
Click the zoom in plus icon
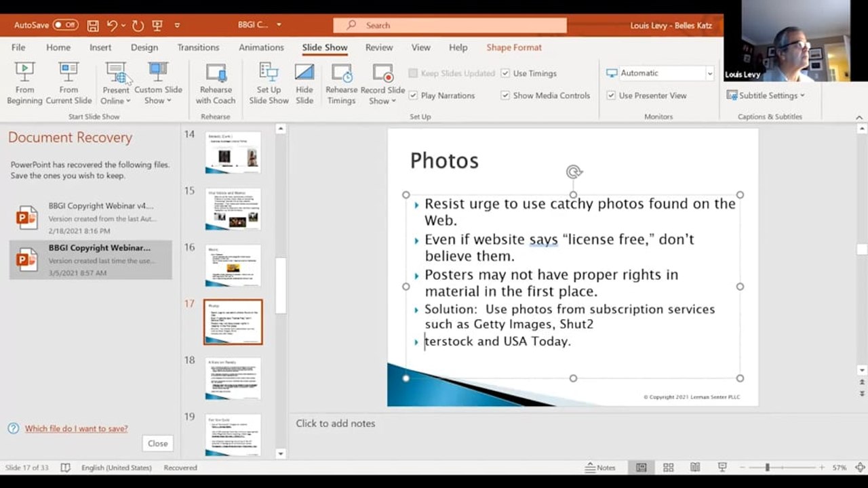click(821, 468)
